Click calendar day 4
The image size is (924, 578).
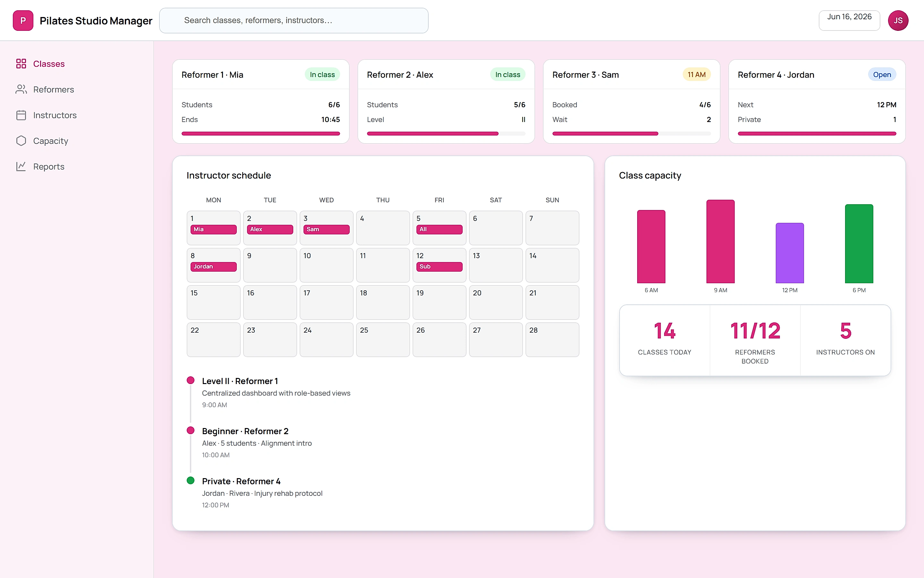[x=382, y=228]
